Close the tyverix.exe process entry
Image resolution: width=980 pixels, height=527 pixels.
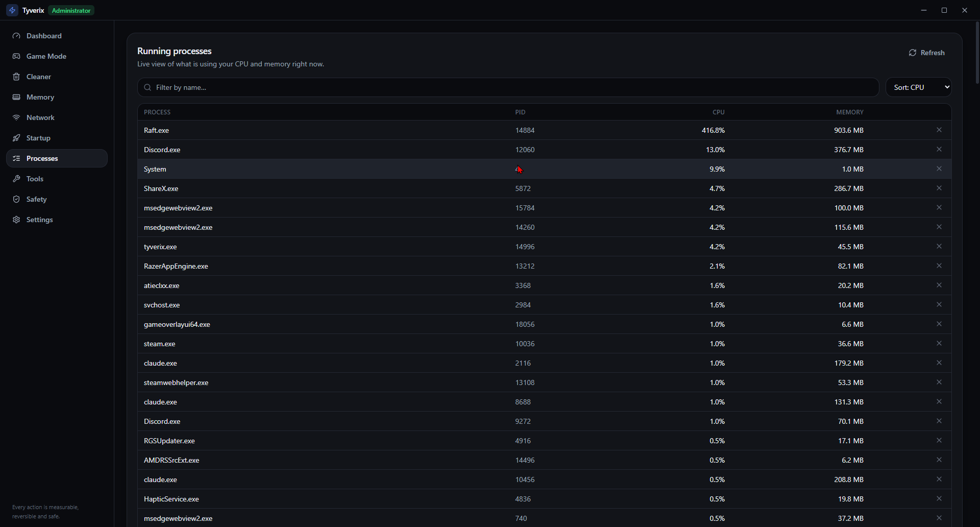click(x=939, y=246)
